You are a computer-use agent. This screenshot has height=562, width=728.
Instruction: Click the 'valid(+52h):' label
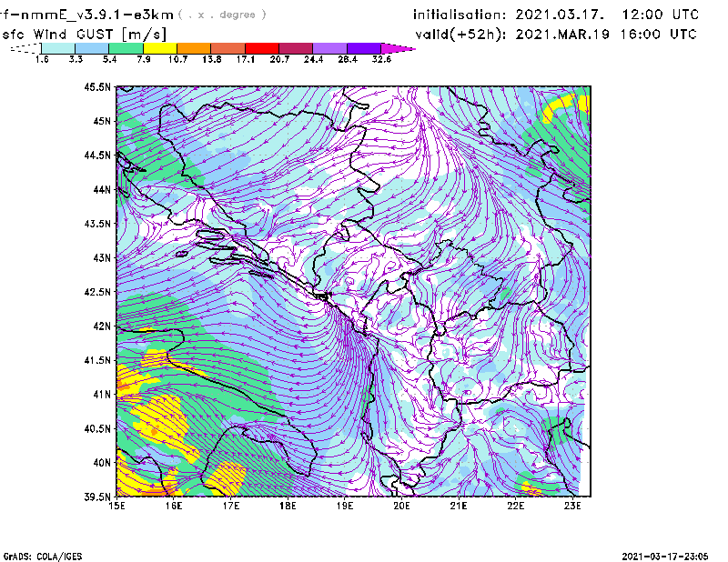pyautogui.click(x=460, y=35)
